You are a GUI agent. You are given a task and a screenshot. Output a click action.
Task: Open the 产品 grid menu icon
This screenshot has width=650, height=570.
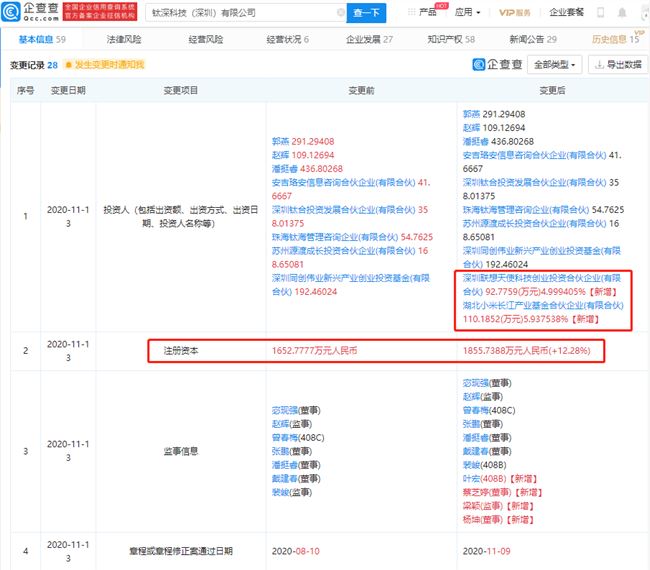pos(411,12)
